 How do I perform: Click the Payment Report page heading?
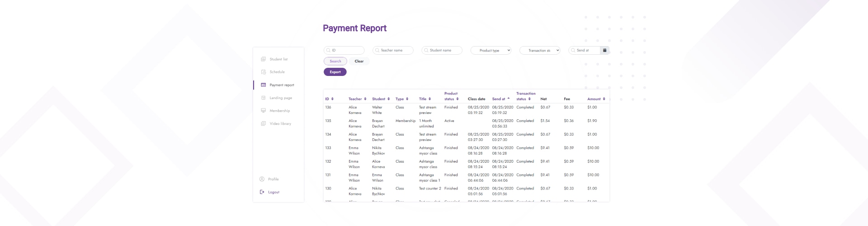(354, 28)
